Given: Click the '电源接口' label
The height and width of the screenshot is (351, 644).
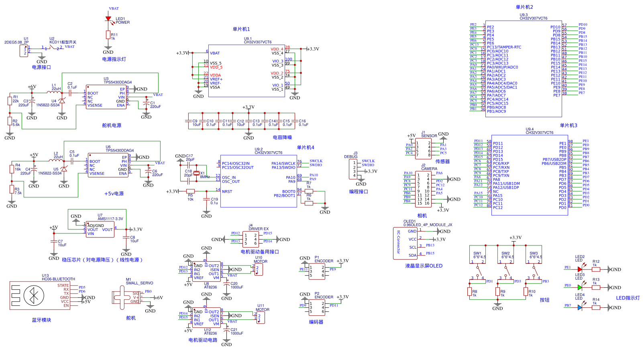Looking at the screenshot, I should (41, 67).
